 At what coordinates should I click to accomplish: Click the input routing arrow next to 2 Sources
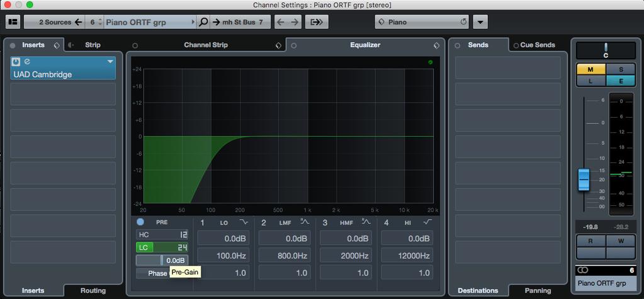(x=79, y=22)
